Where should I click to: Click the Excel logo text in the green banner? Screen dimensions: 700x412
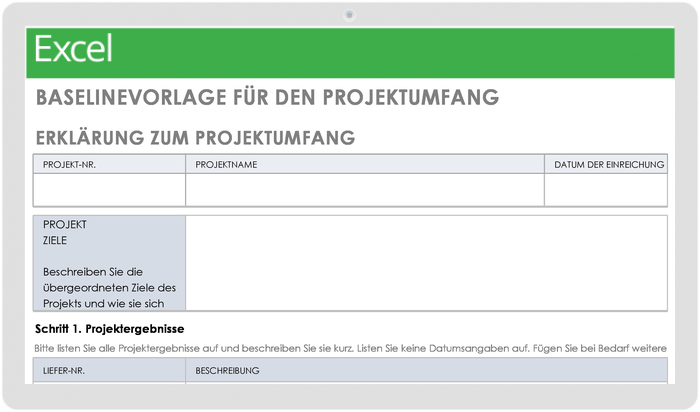[x=73, y=48]
